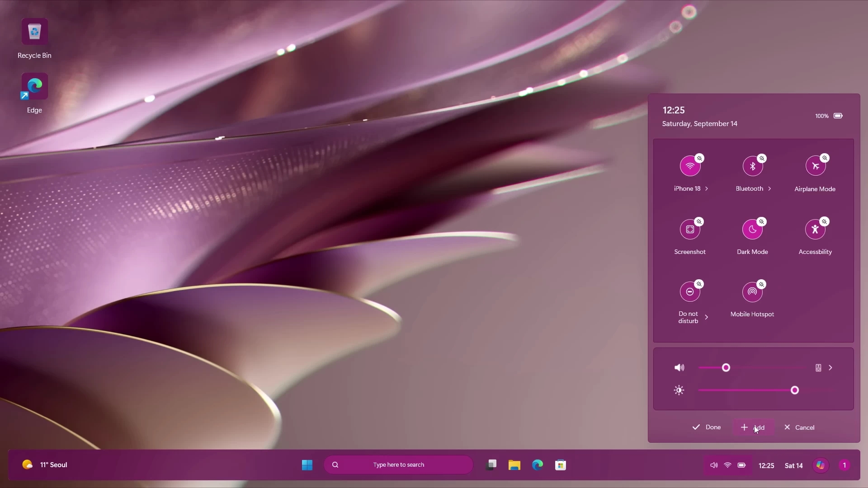Screen dimensions: 868x488
Task: Click the volume speaker icon
Action: 678,367
